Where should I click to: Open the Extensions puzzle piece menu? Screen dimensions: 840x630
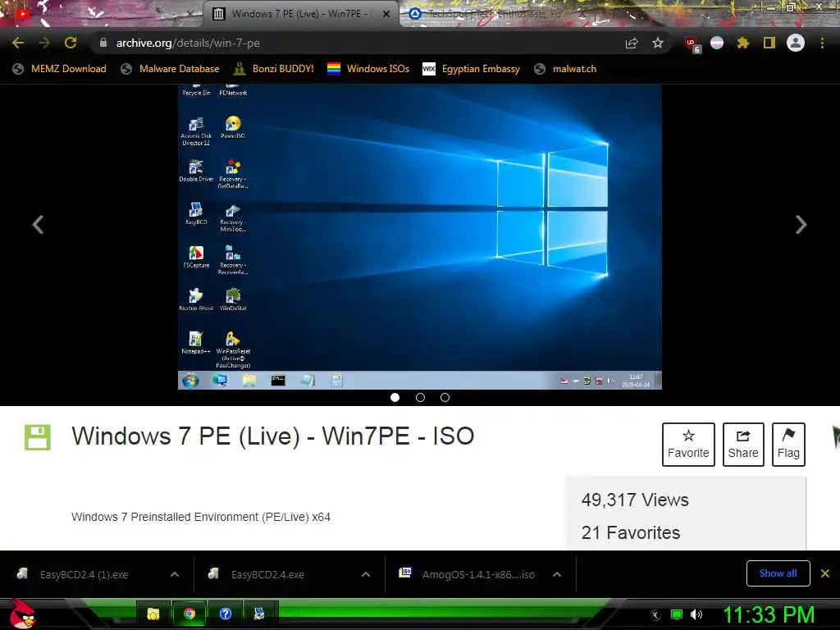coord(742,43)
